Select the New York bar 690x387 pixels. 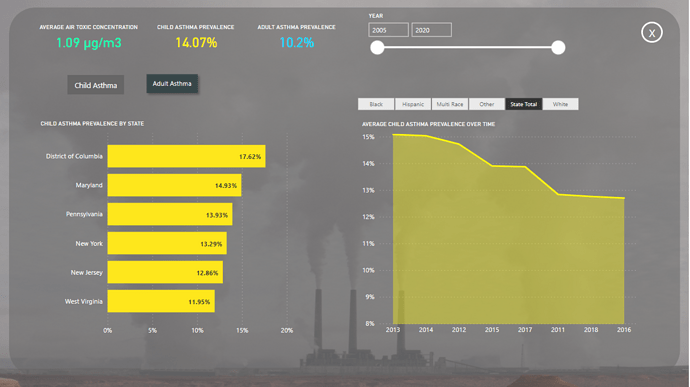click(x=167, y=243)
